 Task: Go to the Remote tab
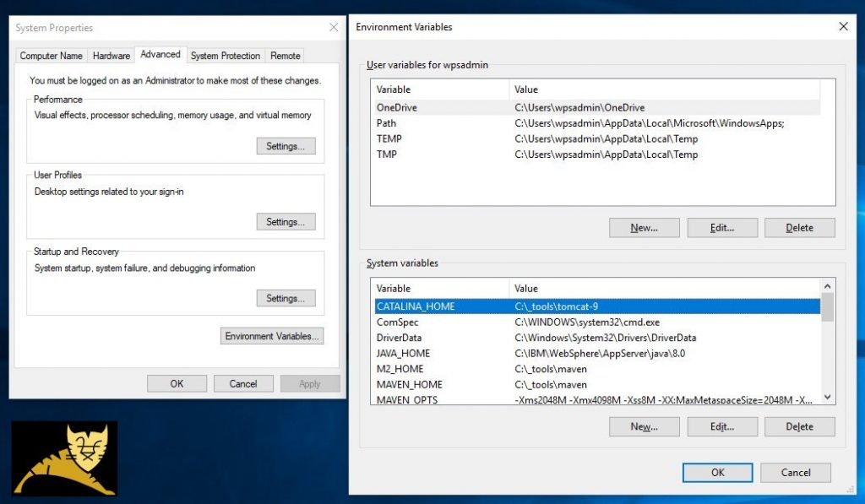coord(285,56)
